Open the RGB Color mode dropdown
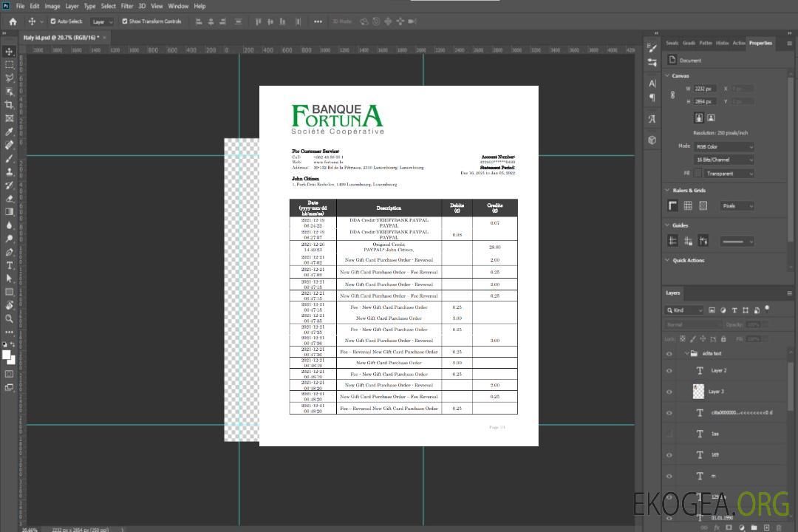 (x=723, y=146)
